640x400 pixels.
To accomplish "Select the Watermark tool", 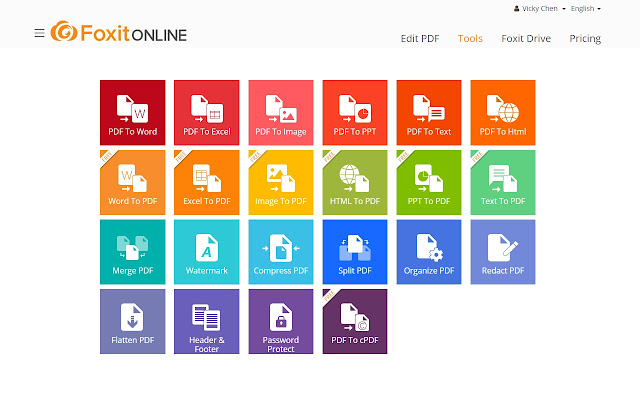I will (207, 251).
